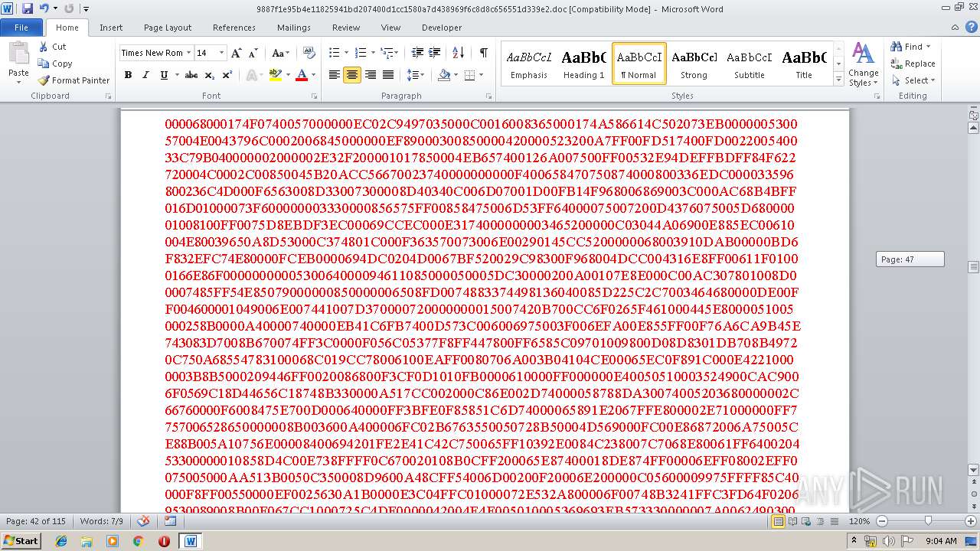The width and height of the screenshot is (980, 551).
Task: Switch to Review tab
Action: click(x=346, y=28)
